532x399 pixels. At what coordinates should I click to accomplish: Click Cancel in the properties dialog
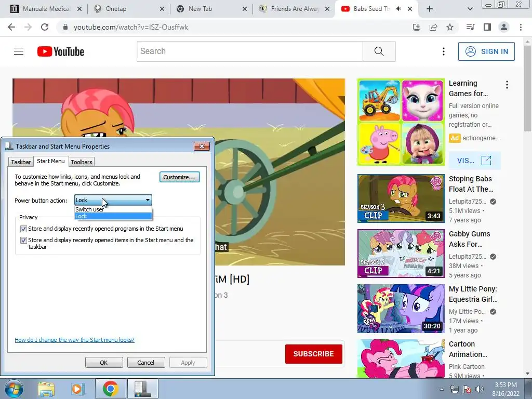146,362
